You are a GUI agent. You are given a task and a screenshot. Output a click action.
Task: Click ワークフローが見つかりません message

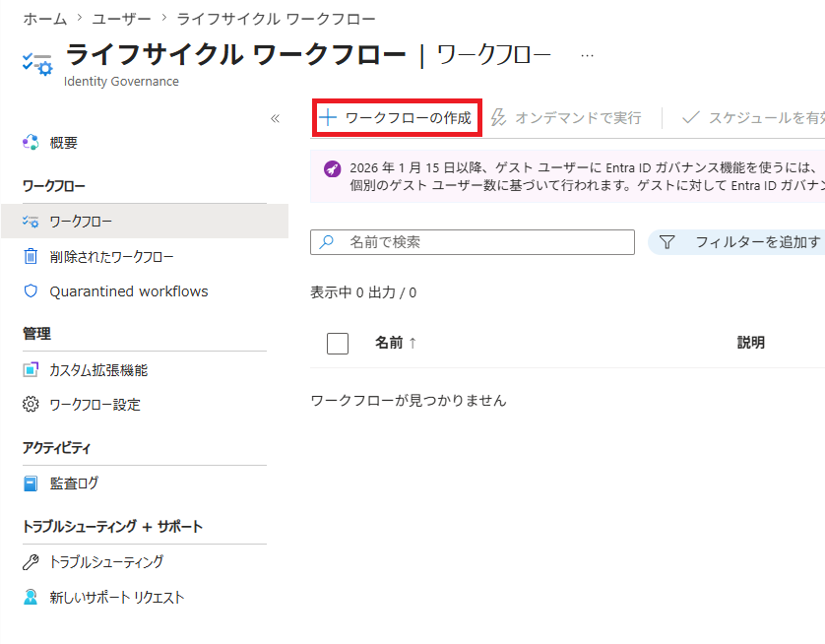(409, 401)
